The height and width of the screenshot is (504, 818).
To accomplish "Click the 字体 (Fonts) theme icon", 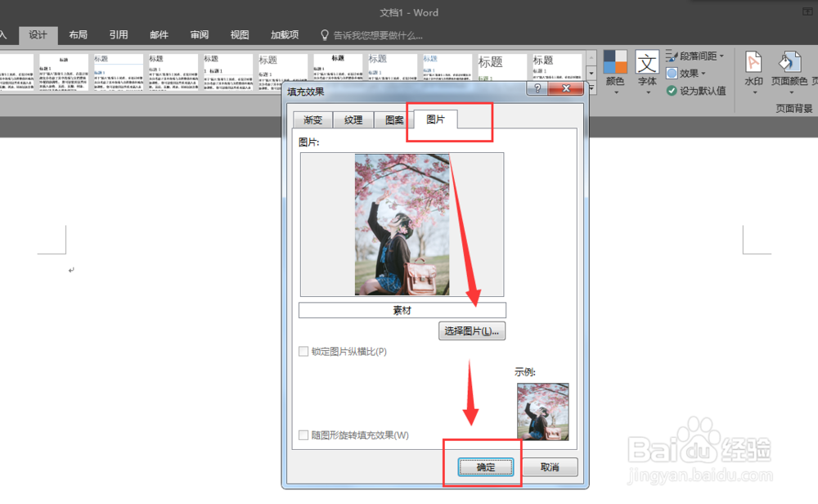I will click(647, 61).
